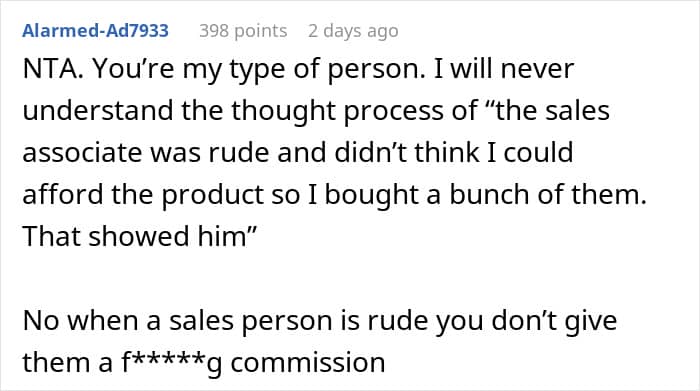
Task: Click the sentence That showed him
Action: pyautogui.click(x=140, y=236)
